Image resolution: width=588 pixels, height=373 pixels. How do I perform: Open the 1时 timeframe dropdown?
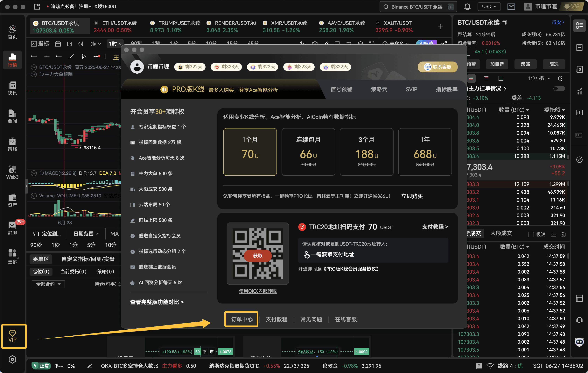coord(115,44)
